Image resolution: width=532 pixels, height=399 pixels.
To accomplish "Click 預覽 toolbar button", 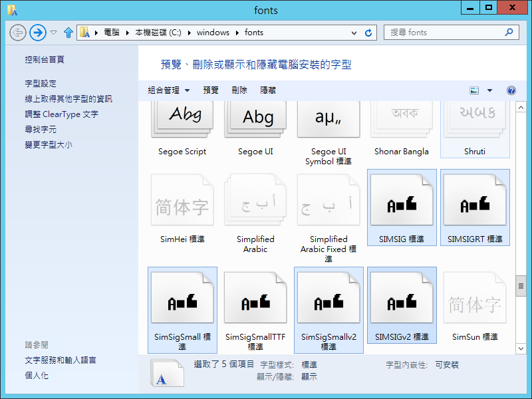I will coord(211,90).
